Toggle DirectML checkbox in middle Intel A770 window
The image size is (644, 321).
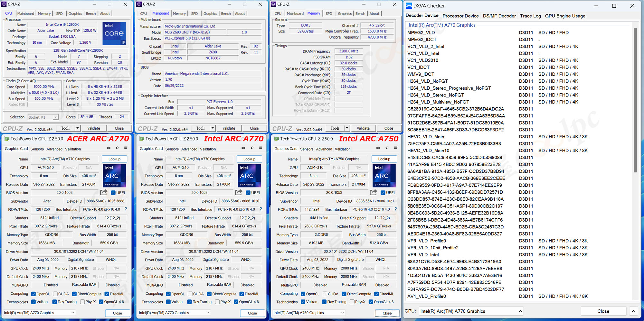pos(241,294)
